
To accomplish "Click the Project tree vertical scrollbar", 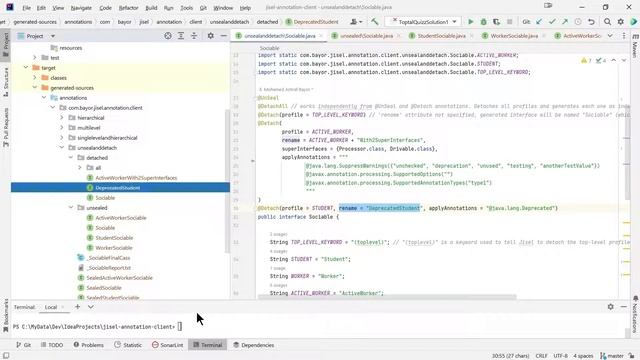I will pyautogui.click(x=227, y=182).
